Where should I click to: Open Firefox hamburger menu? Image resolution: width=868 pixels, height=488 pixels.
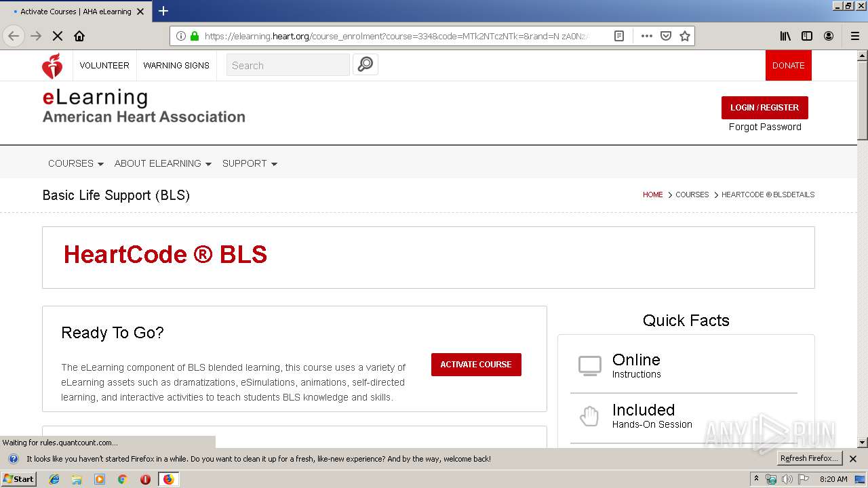point(855,36)
